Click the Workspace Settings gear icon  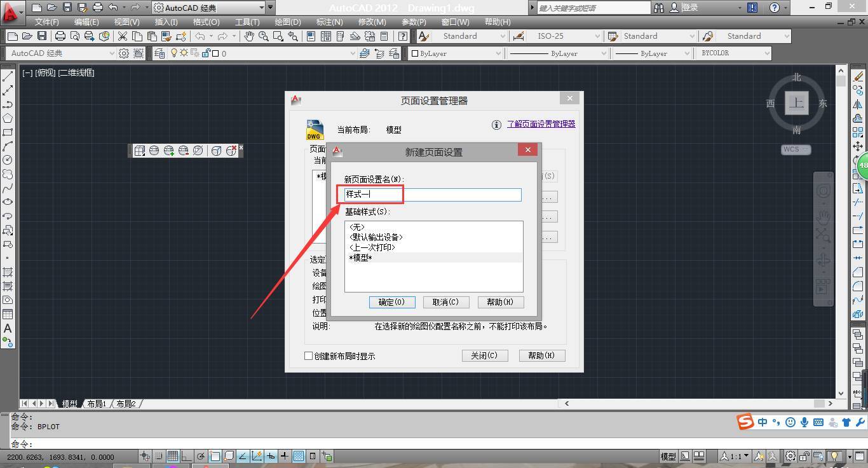pyautogui.click(x=125, y=53)
